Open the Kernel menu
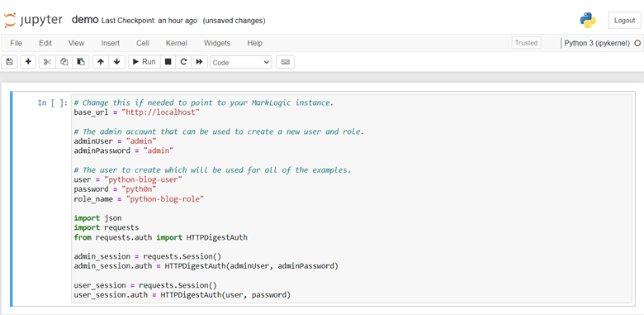 [177, 43]
